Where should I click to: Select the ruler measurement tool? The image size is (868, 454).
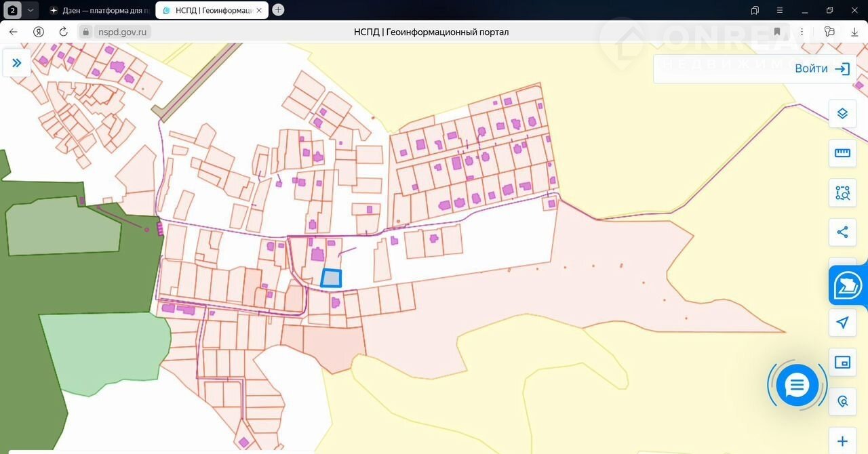(842, 153)
